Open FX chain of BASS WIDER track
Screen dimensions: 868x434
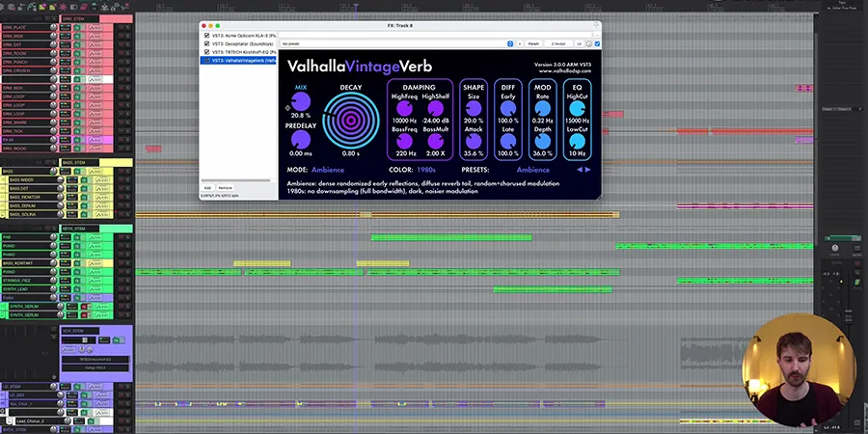[84, 180]
